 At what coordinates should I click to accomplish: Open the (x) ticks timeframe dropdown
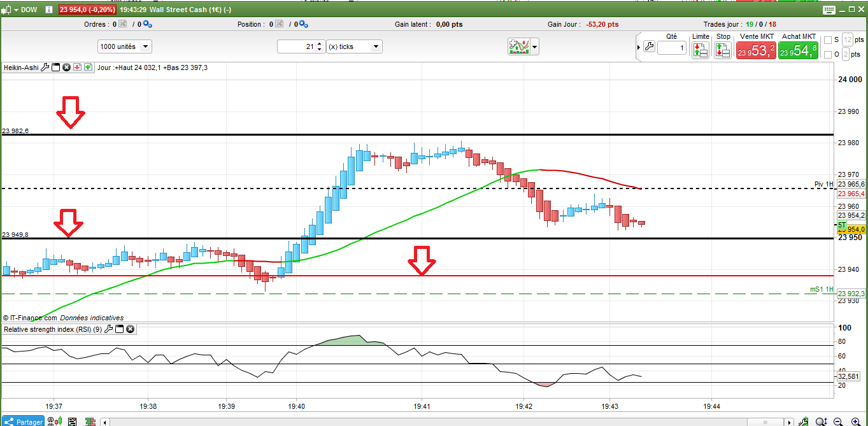click(354, 46)
